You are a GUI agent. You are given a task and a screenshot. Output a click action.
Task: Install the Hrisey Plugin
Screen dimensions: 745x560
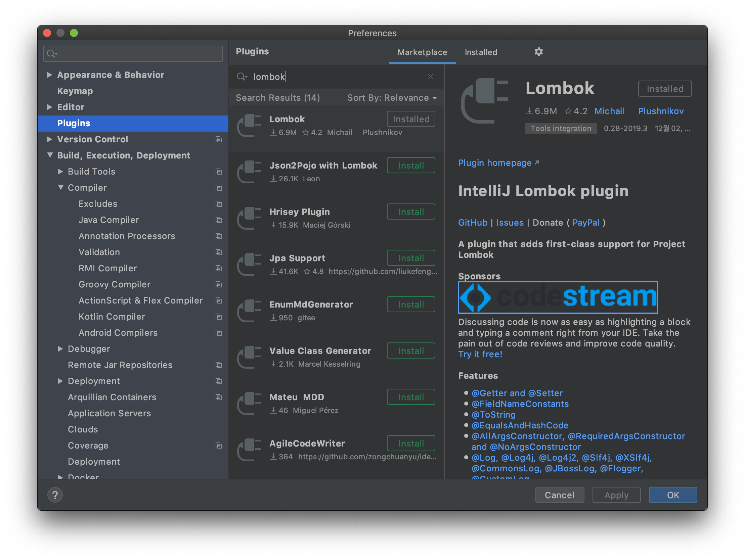pos(410,212)
